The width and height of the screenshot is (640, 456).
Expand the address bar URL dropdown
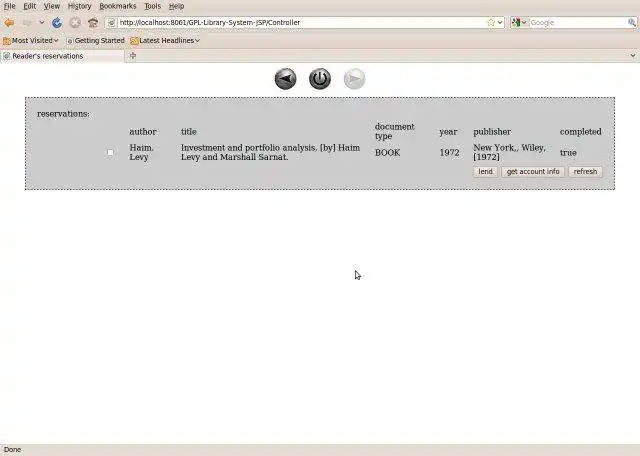tap(500, 22)
